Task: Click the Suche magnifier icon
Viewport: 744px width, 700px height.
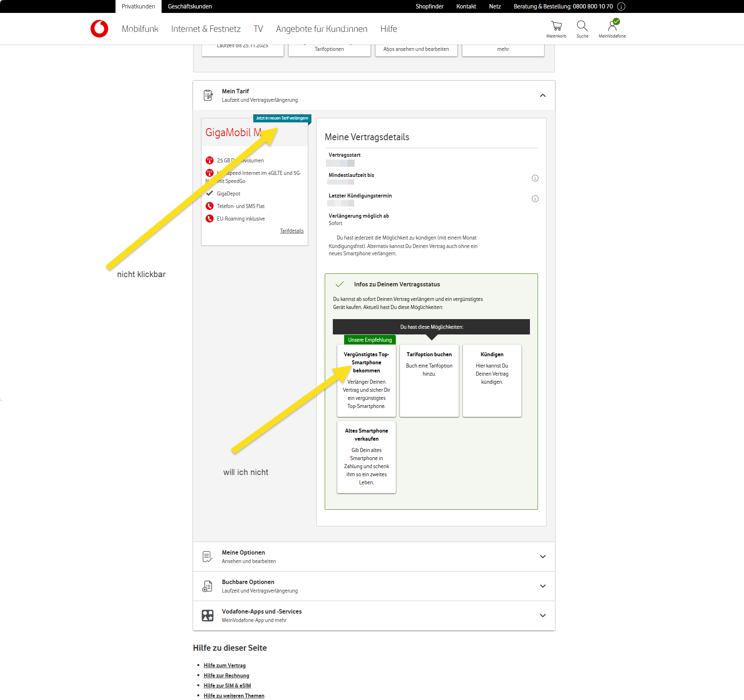Action: click(x=582, y=27)
